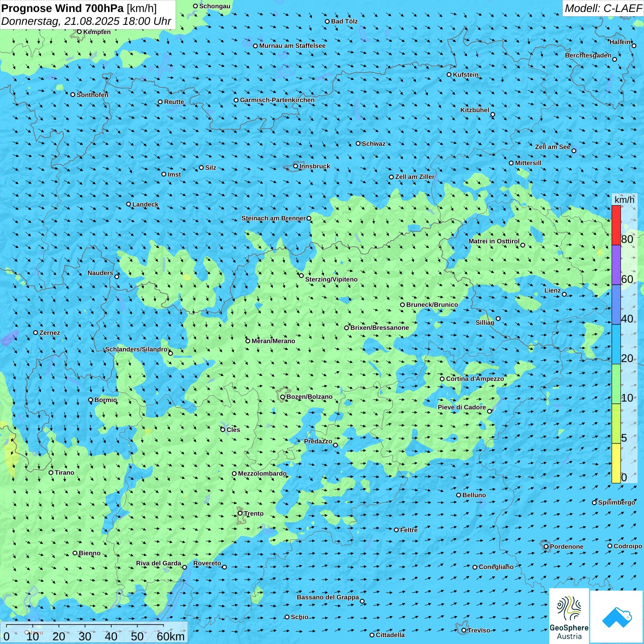Click the purple 60 km/h legend color
The width and height of the screenshot is (644, 644).
tap(616, 265)
